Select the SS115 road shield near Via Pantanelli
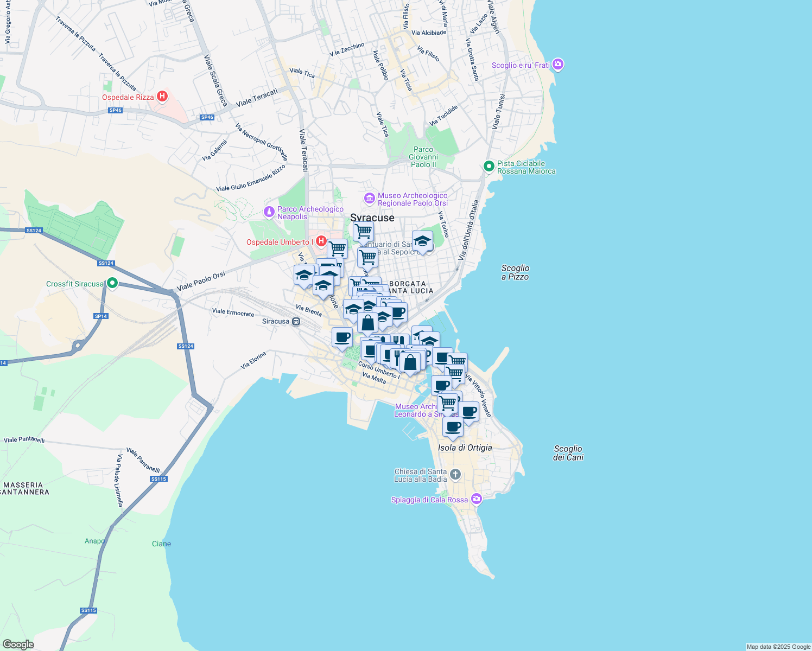Image resolution: width=812 pixels, height=651 pixels. point(159,479)
